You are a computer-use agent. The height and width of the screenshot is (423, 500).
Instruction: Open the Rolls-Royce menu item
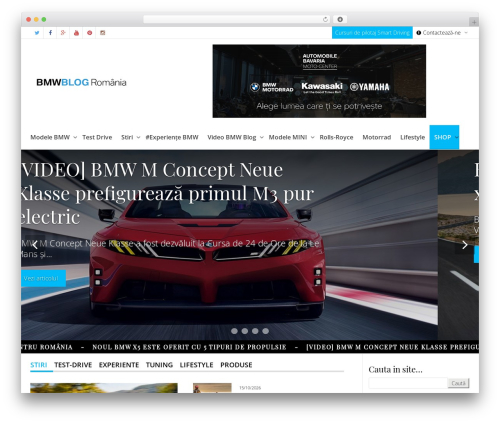click(336, 137)
